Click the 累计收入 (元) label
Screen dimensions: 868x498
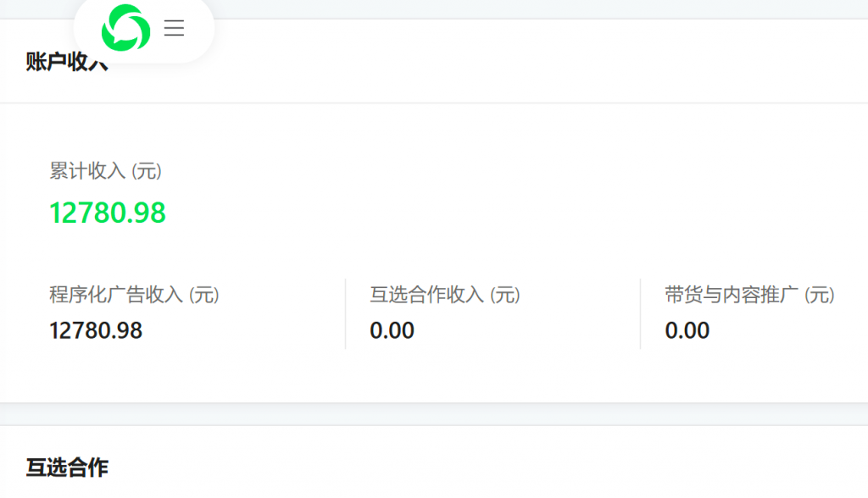pyautogui.click(x=108, y=172)
